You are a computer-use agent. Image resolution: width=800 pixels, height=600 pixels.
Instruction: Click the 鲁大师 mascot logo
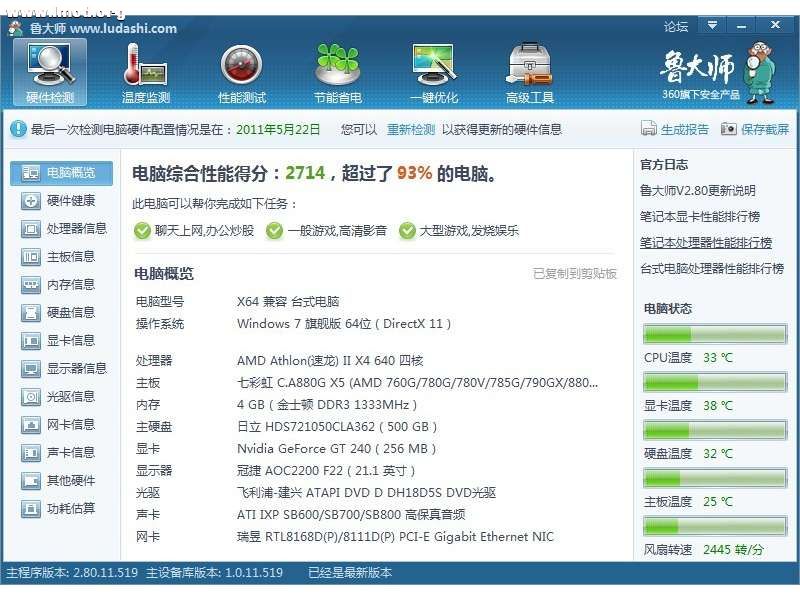click(760, 72)
